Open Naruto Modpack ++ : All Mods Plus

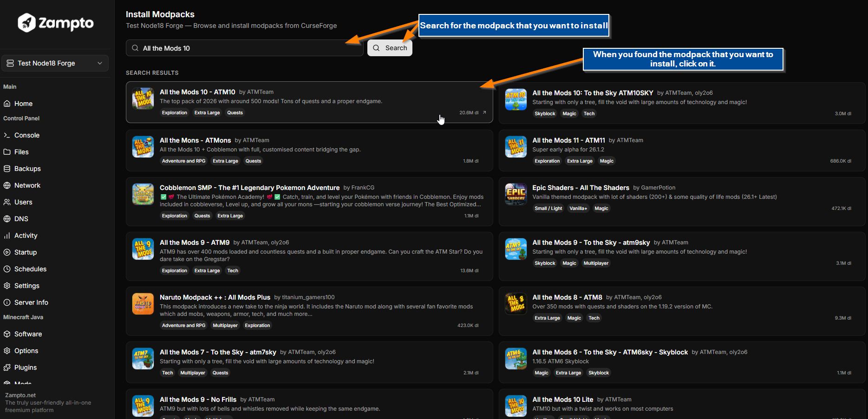click(215, 297)
